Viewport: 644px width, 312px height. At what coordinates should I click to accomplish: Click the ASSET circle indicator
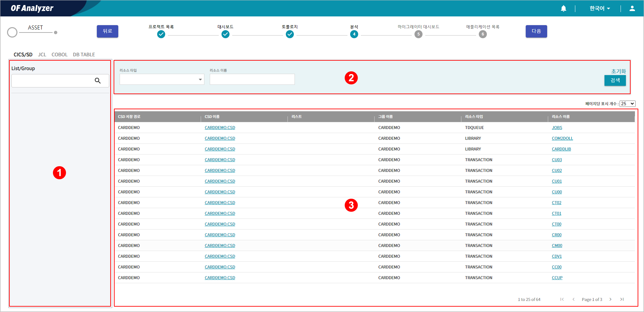[x=12, y=33]
